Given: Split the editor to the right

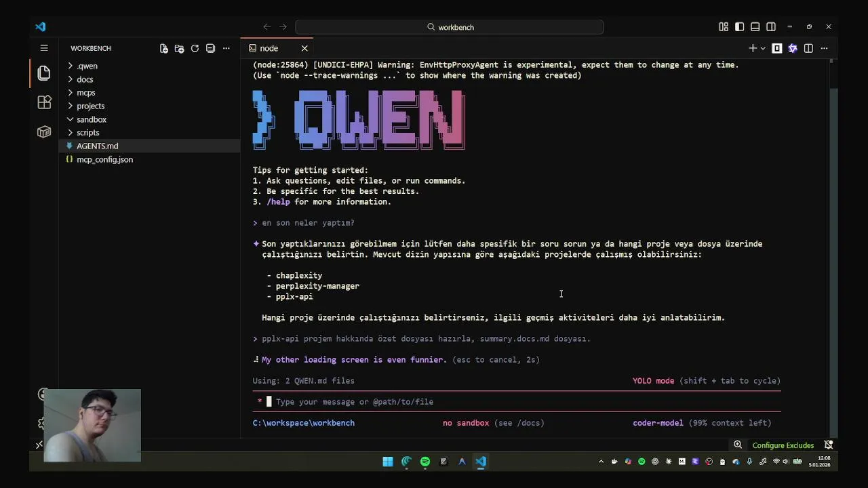Looking at the screenshot, I should coord(808,48).
